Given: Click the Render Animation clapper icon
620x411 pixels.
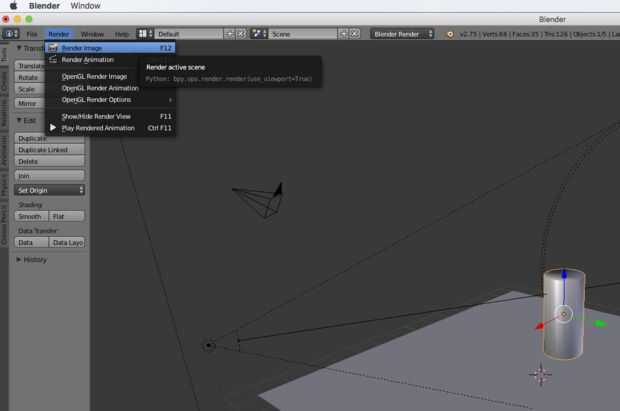Looking at the screenshot, I should pos(53,60).
